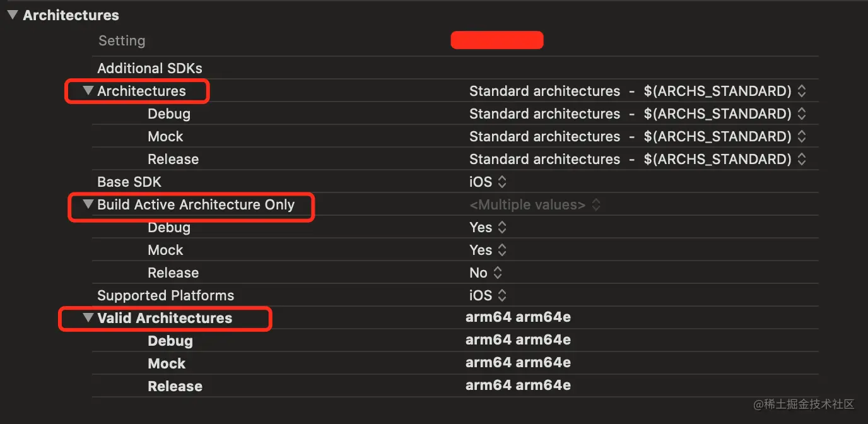Open the Architectures value selector for Release
This screenshot has height=424, width=868.
pos(802,159)
